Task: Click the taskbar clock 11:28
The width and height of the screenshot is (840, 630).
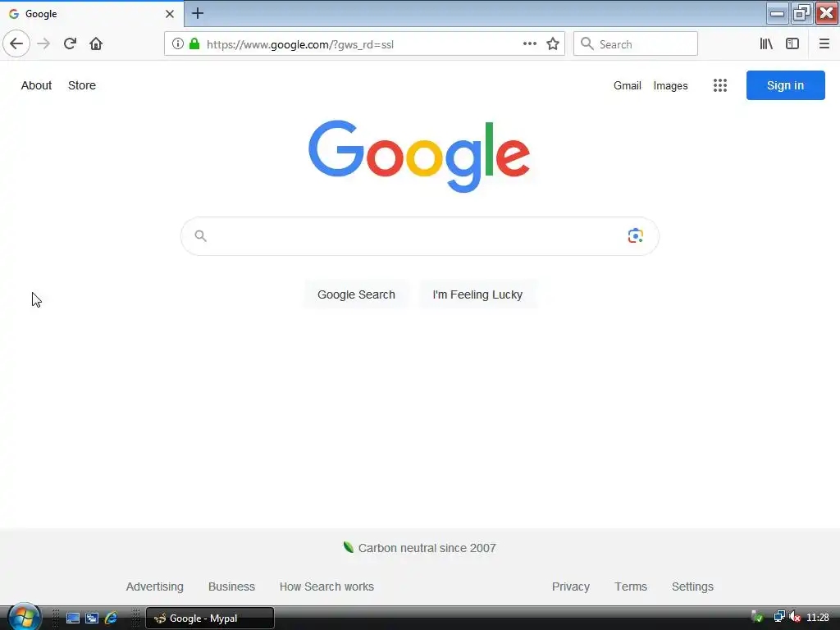Action: click(x=818, y=618)
